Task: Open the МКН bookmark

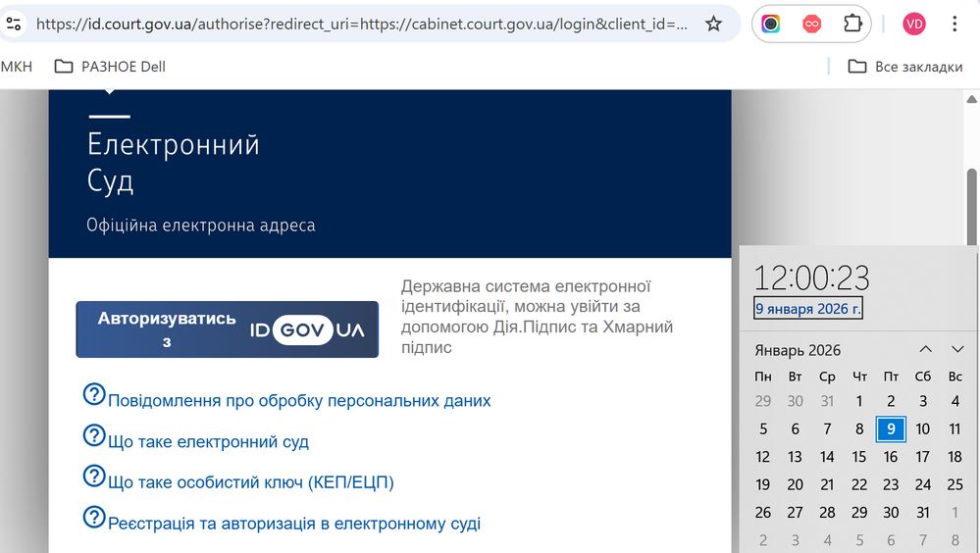Action: pyautogui.click(x=17, y=67)
